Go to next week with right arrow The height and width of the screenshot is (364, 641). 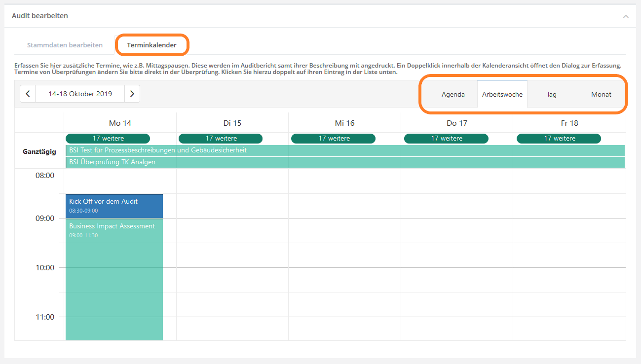(x=132, y=94)
